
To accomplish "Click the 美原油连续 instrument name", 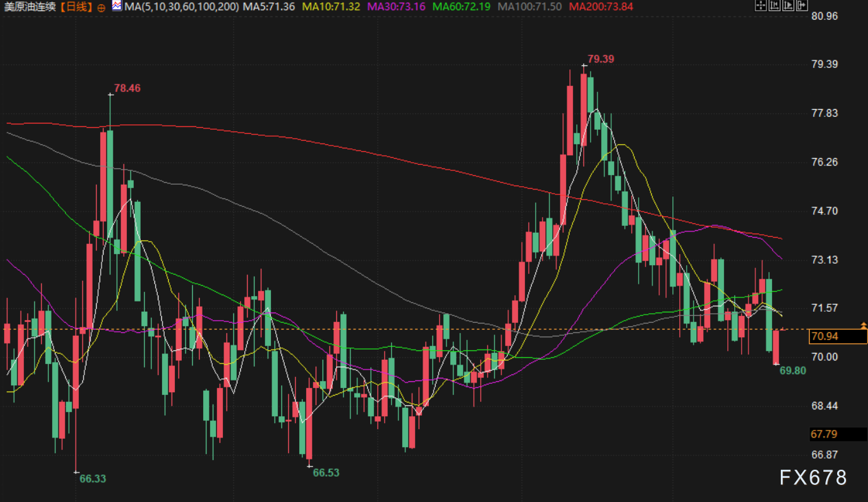I will coord(29,7).
